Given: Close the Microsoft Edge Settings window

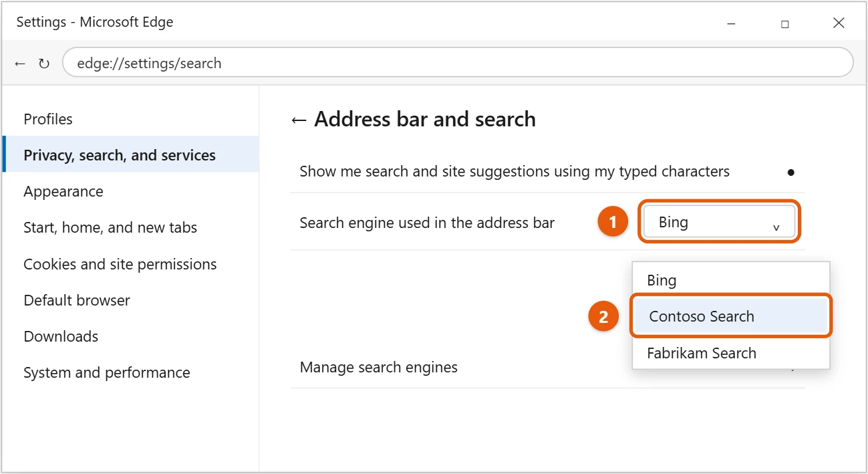Looking at the screenshot, I should click(x=839, y=23).
